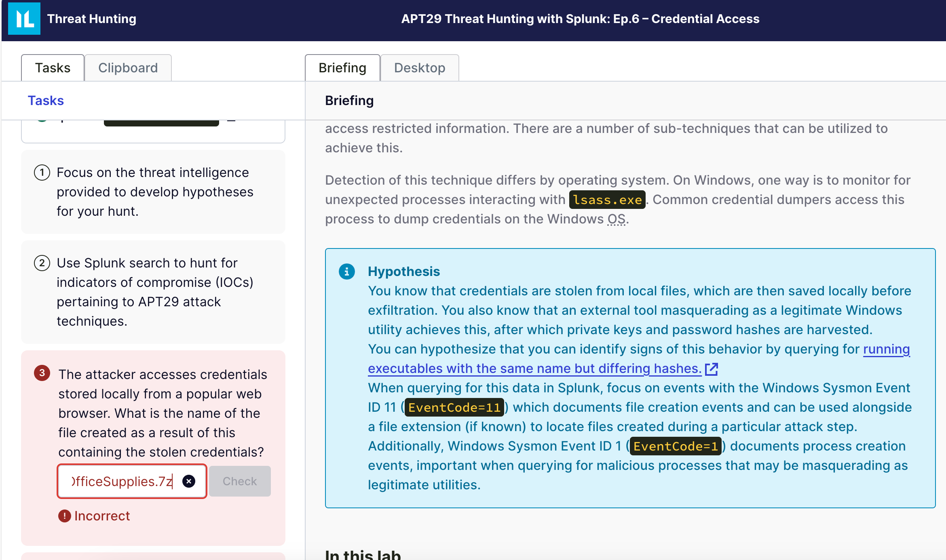Viewport: 946px width, 560px height.
Task: Click the Hypothesis heading text
Action: (404, 272)
